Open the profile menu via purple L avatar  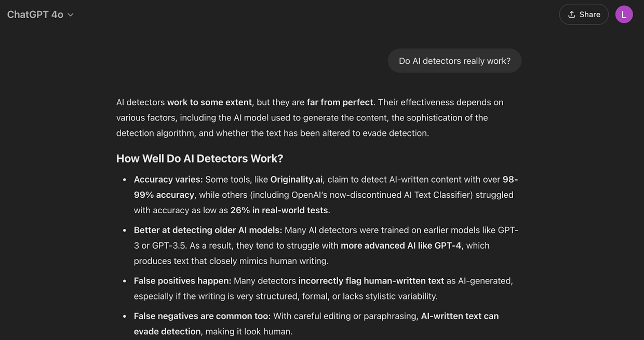(624, 13)
